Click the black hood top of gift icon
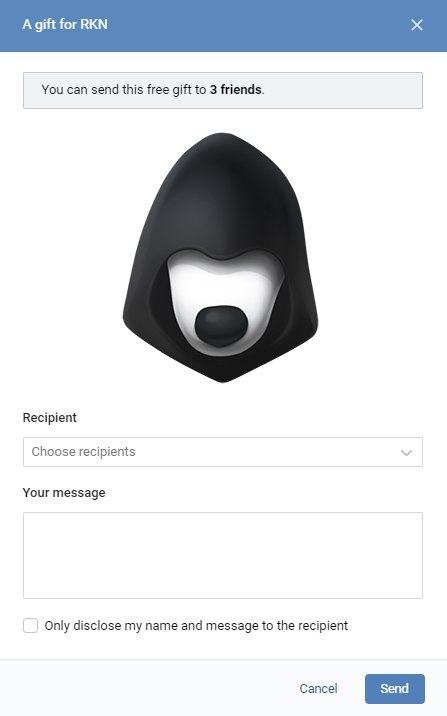 [x=221, y=183]
